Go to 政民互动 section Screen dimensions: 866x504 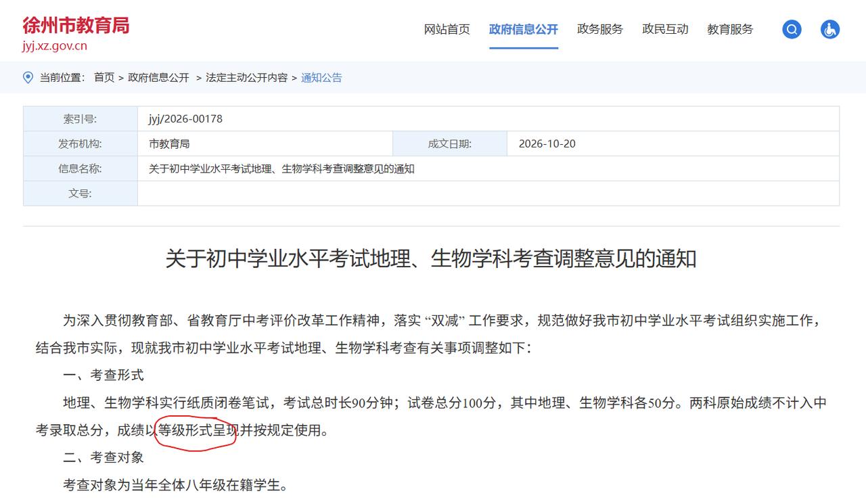[665, 29]
